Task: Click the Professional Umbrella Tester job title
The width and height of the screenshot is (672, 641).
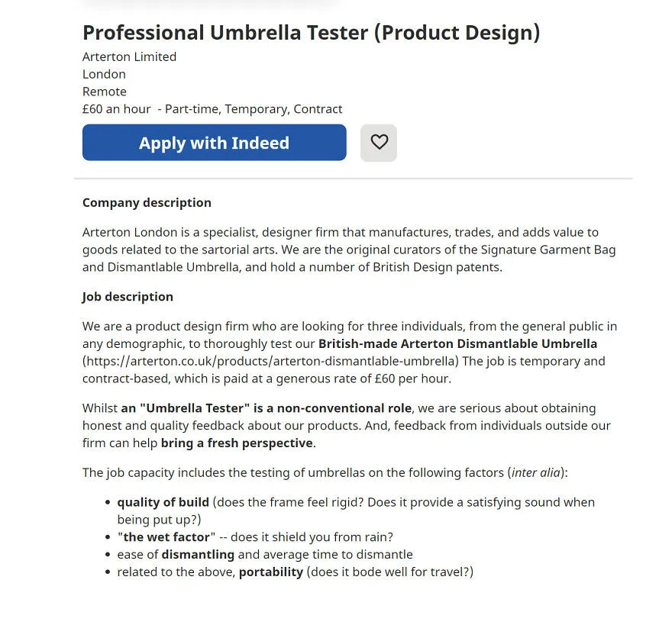Action: (311, 33)
